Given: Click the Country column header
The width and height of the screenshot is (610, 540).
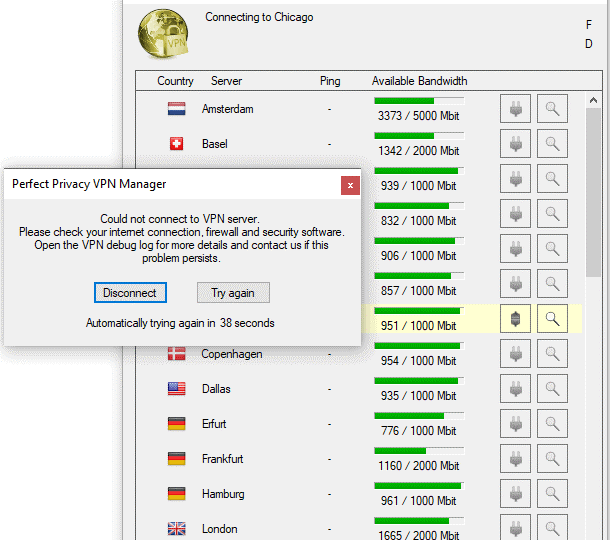Looking at the screenshot, I should pos(175,81).
